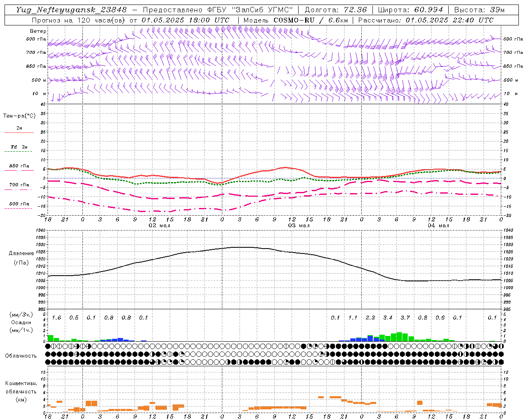Click the 1.6 precipitation value
Screen dimensions: 525x420
pyautogui.click(x=57, y=318)
